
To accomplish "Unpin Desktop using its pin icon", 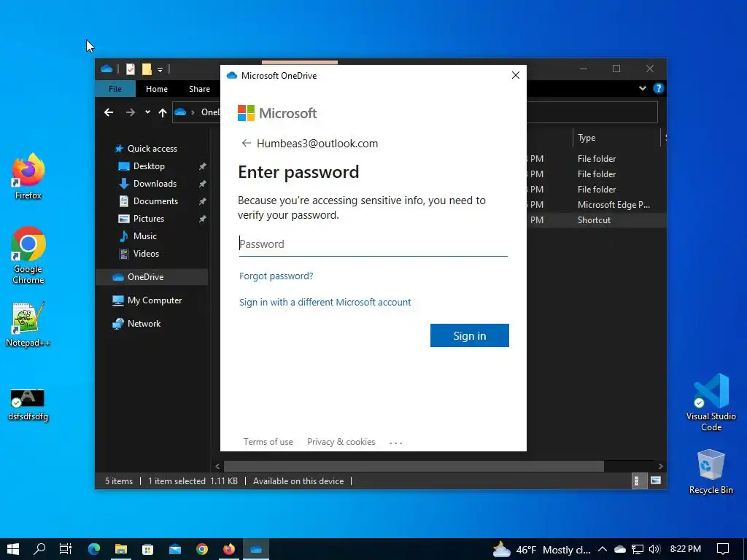I will [x=203, y=166].
